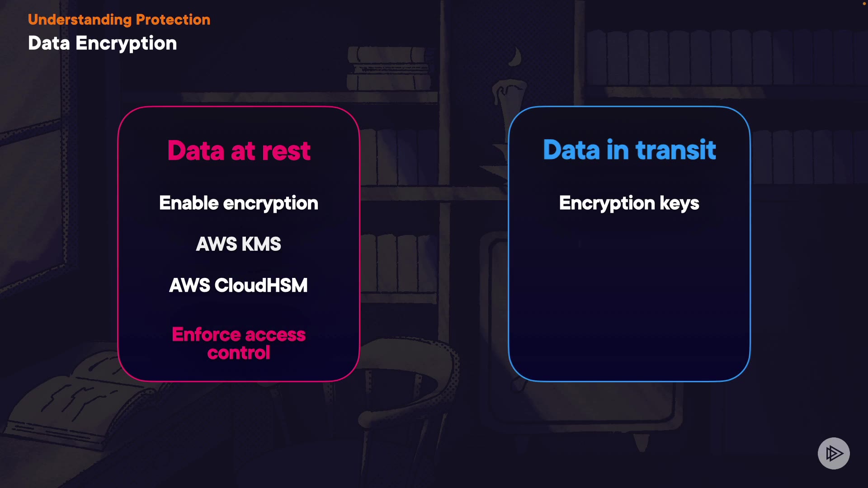Select the "Data Encryption" slide title

(x=102, y=43)
